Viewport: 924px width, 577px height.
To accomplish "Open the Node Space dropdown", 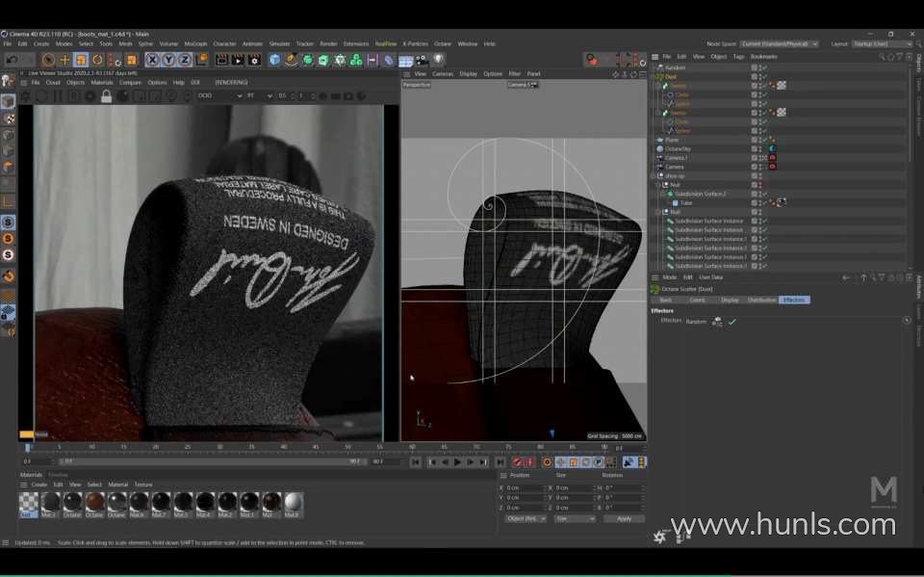I will click(779, 43).
